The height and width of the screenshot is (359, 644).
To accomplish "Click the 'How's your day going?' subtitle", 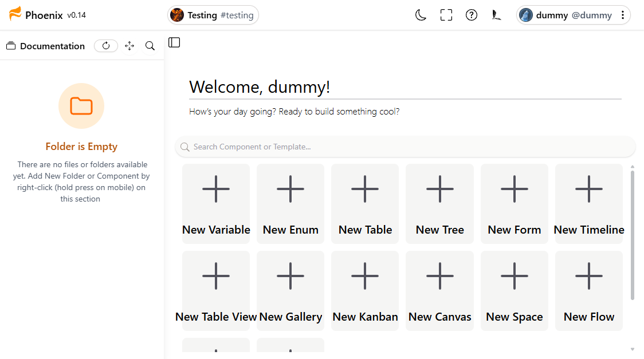I will pyautogui.click(x=294, y=112).
